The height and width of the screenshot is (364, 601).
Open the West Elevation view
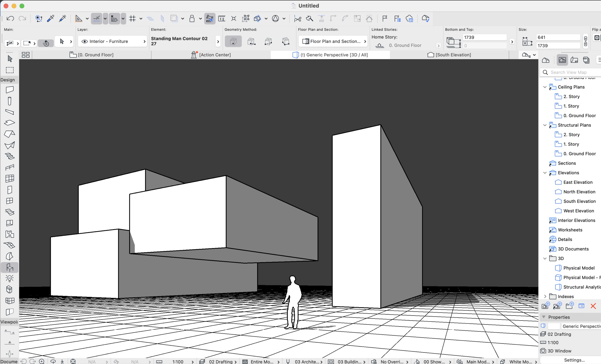pos(578,211)
